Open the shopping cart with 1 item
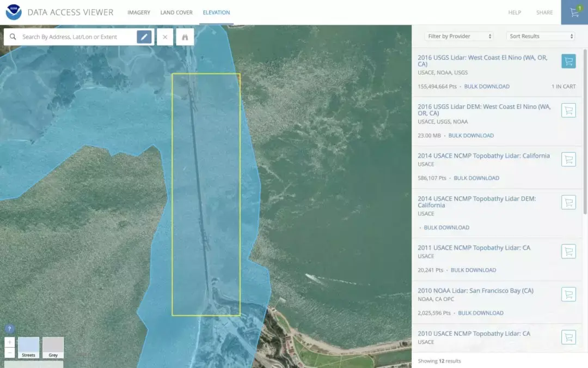 [x=574, y=11]
